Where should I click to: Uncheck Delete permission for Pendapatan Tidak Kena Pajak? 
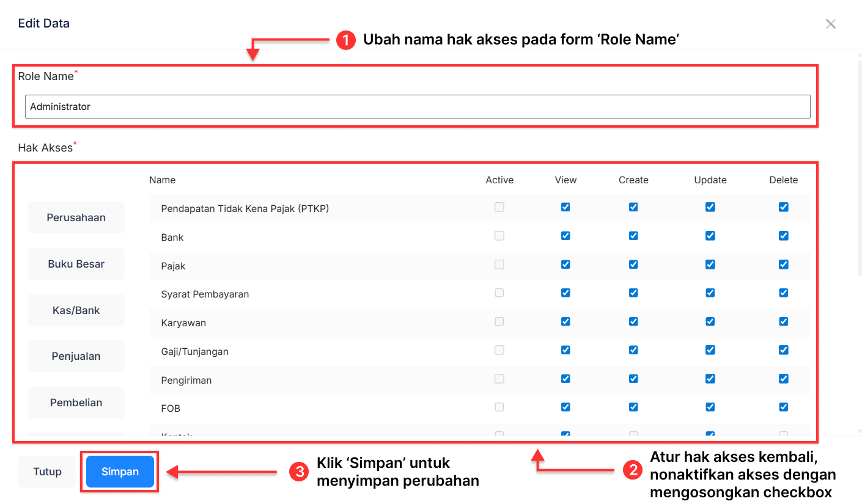point(783,206)
